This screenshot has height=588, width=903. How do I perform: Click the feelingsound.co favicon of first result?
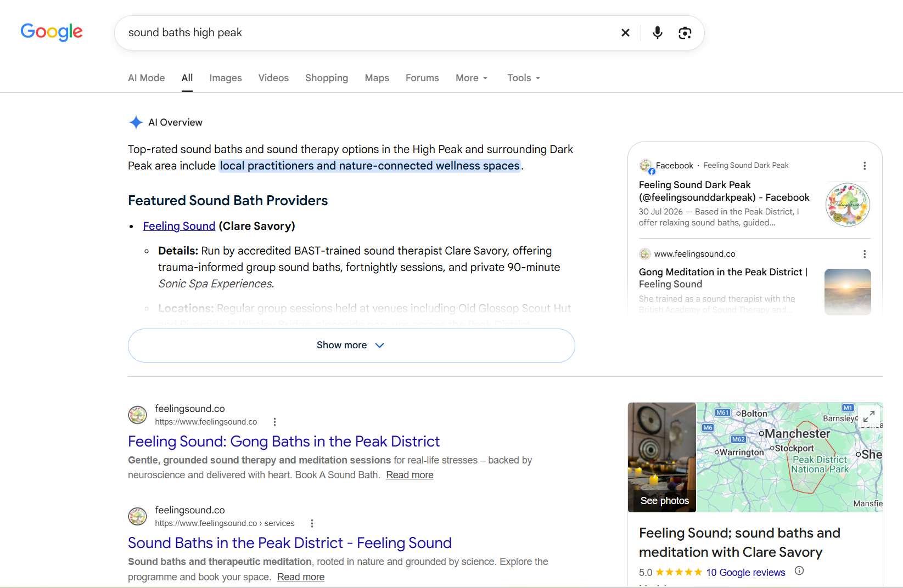[x=137, y=415]
